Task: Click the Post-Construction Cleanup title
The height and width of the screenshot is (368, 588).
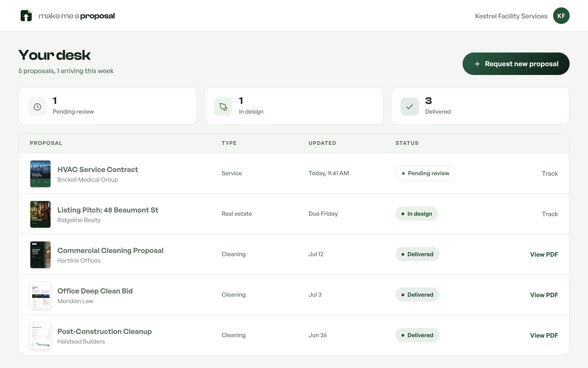Action: click(x=105, y=331)
